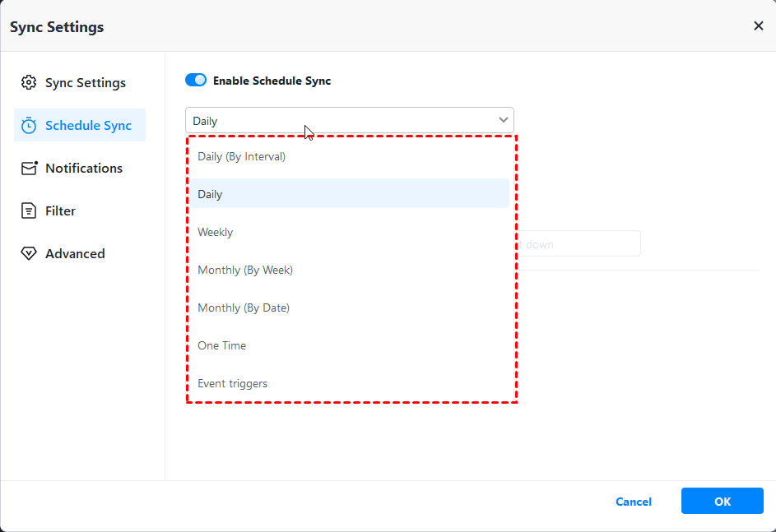The image size is (776, 532).
Task: Close the Sync Settings dialog
Action: tap(758, 26)
